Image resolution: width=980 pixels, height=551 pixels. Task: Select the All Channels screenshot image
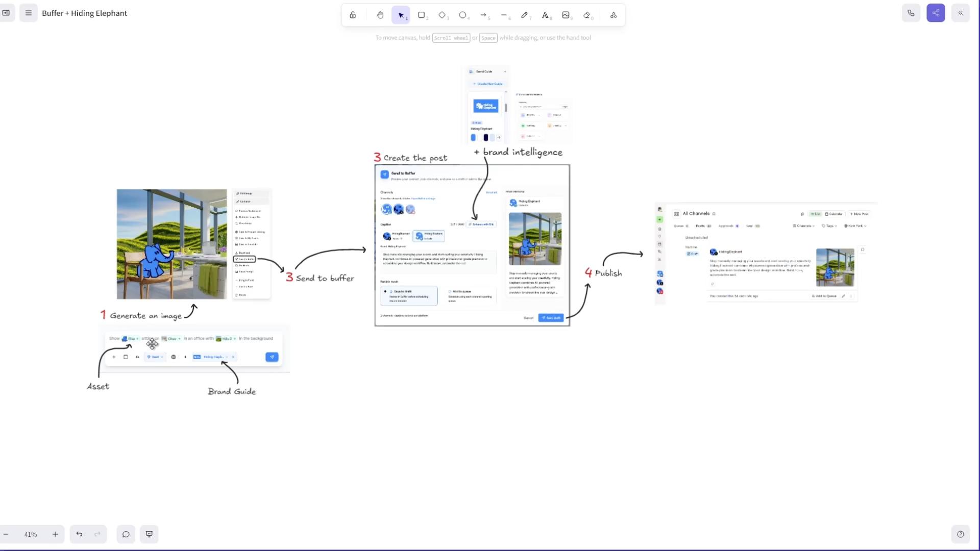(x=766, y=254)
